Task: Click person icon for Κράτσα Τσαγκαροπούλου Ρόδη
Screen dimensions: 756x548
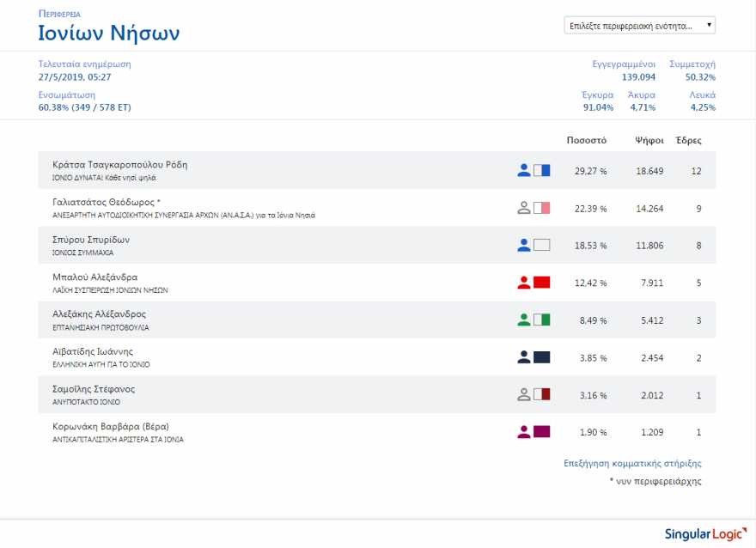Action: (524, 170)
